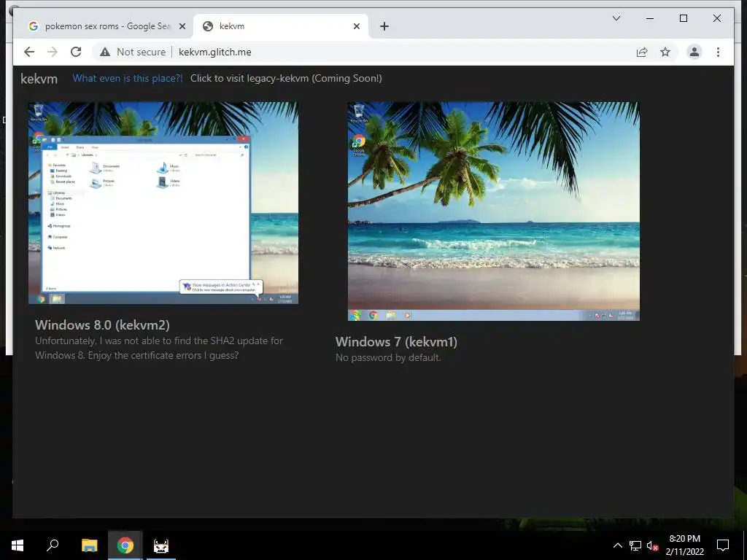Expand the tab search chevron
The image size is (747, 560).
[616, 18]
